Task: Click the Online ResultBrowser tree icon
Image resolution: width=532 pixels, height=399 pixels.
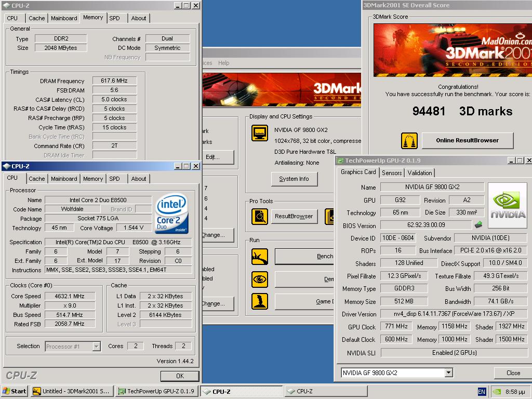Action: coord(409,141)
